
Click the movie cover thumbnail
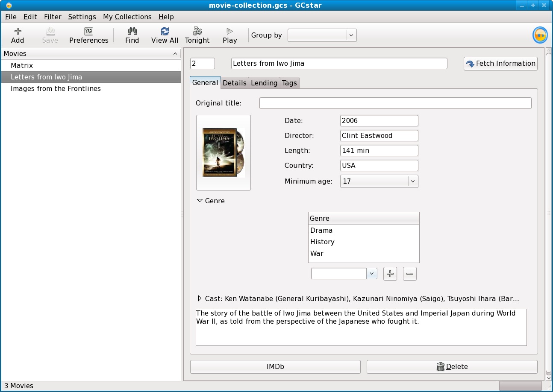(224, 152)
